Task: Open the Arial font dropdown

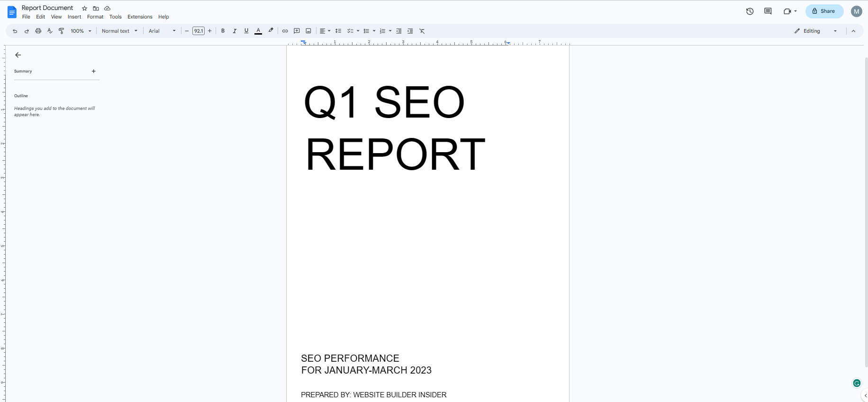Action: pyautogui.click(x=162, y=31)
